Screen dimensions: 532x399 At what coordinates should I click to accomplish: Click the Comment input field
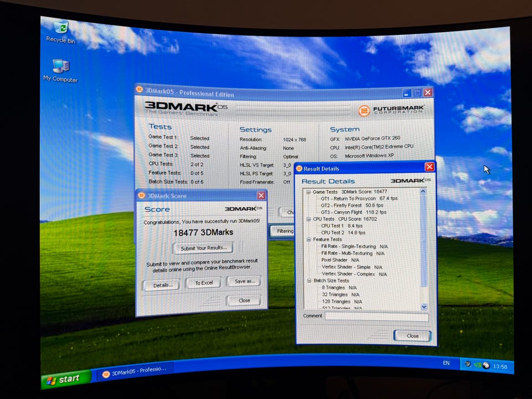377,316
